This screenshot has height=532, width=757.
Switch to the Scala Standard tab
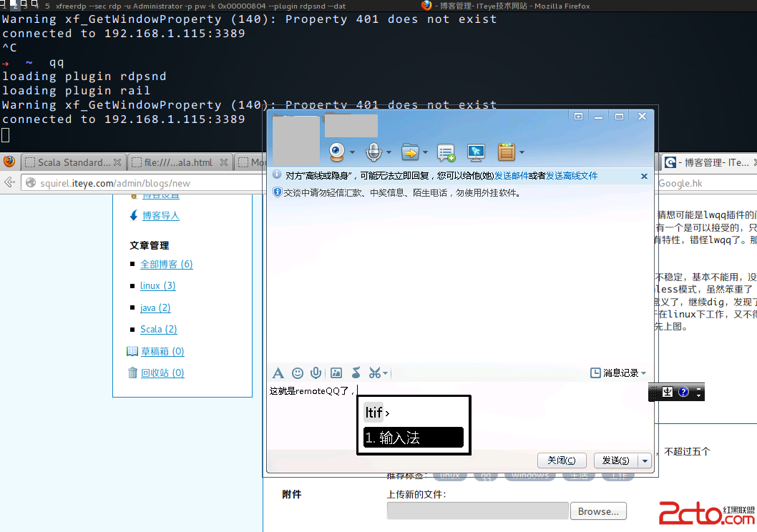[x=74, y=162]
